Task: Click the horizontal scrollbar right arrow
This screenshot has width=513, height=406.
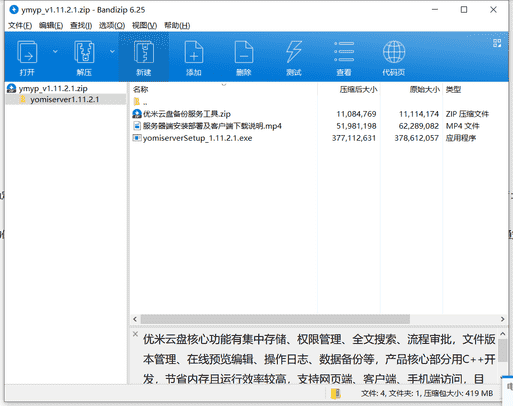Action: [502, 319]
